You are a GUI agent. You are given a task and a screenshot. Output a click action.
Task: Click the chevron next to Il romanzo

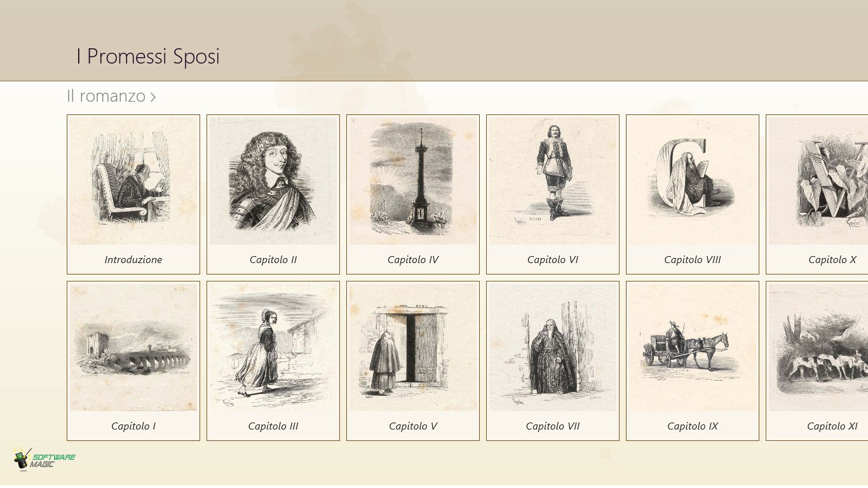(x=153, y=97)
